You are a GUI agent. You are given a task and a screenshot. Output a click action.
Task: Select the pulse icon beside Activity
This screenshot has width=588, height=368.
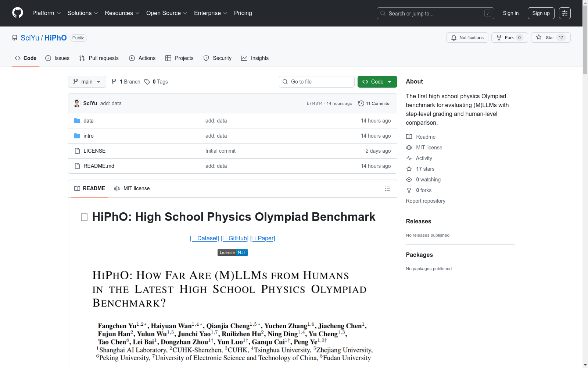click(409, 158)
